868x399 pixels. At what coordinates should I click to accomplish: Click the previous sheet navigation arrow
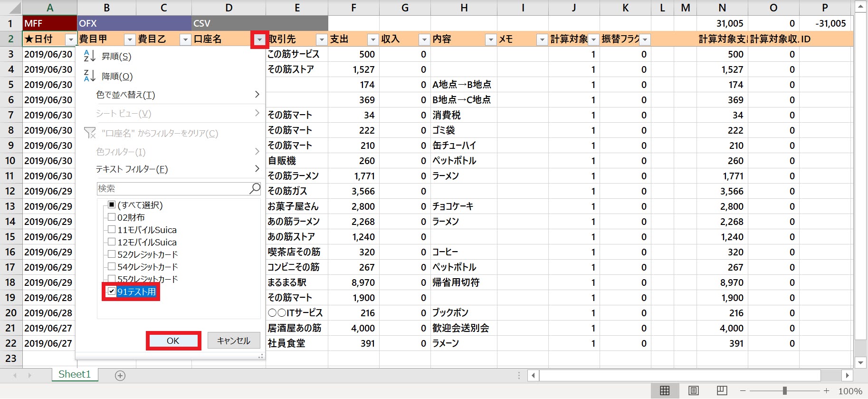point(15,375)
